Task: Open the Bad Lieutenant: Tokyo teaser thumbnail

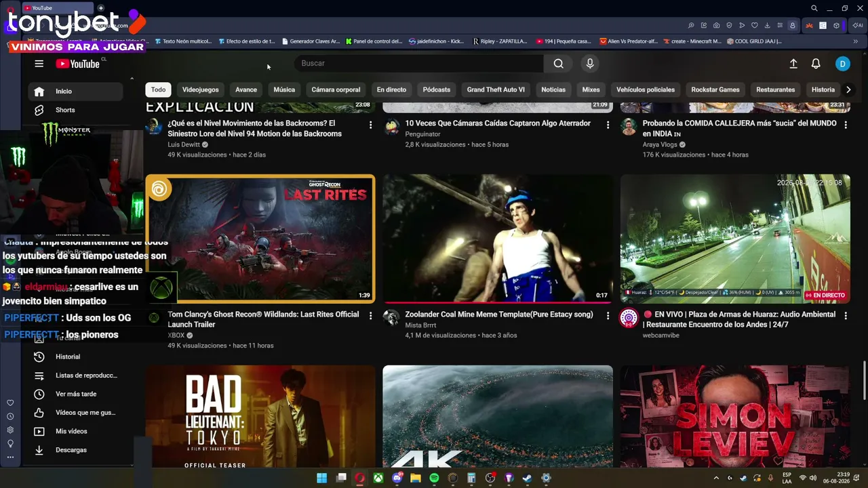Action: point(260,417)
